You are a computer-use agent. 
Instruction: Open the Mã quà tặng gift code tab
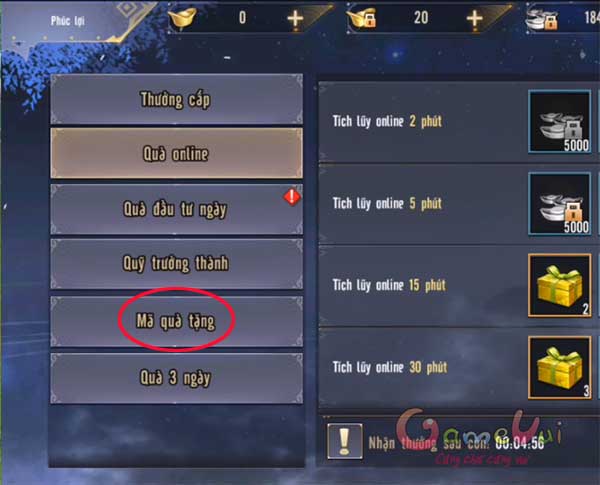tap(176, 321)
